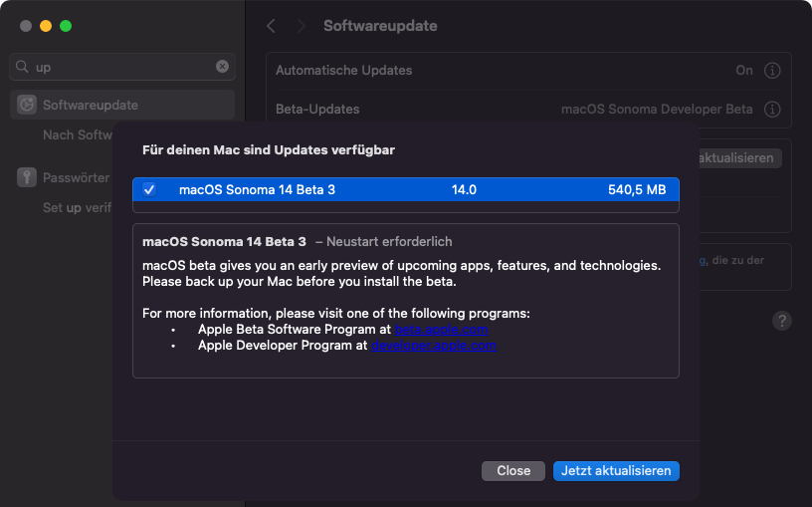The height and width of the screenshot is (507, 812).
Task: Open the developer.apple.com link
Action: [x=434, y=346]
